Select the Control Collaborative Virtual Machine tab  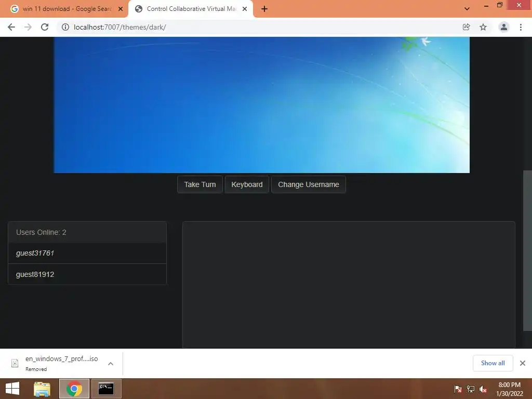coord(191,9)
